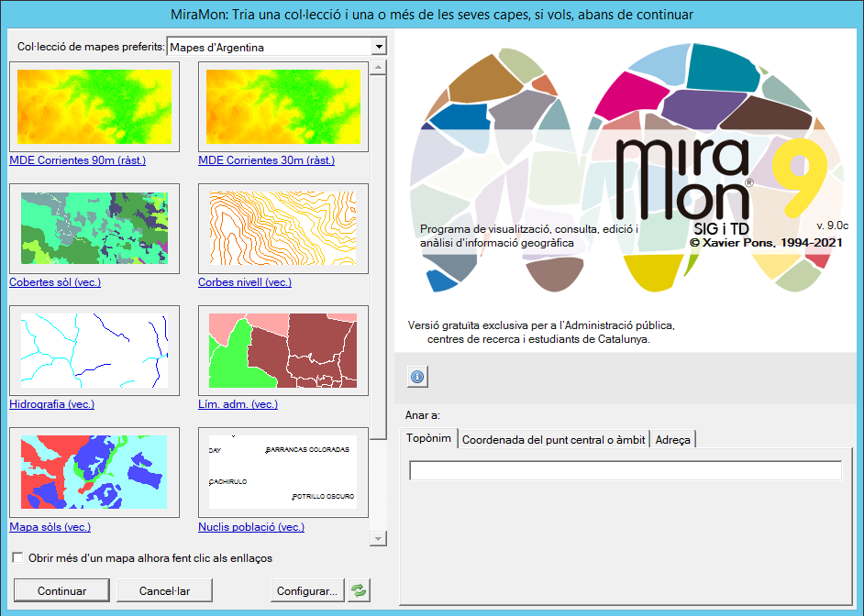The height and width of the screenshot is (616, 864).
Task: Select the MDE Corrientes 30m thumbnail
Action: pos(283,107)
